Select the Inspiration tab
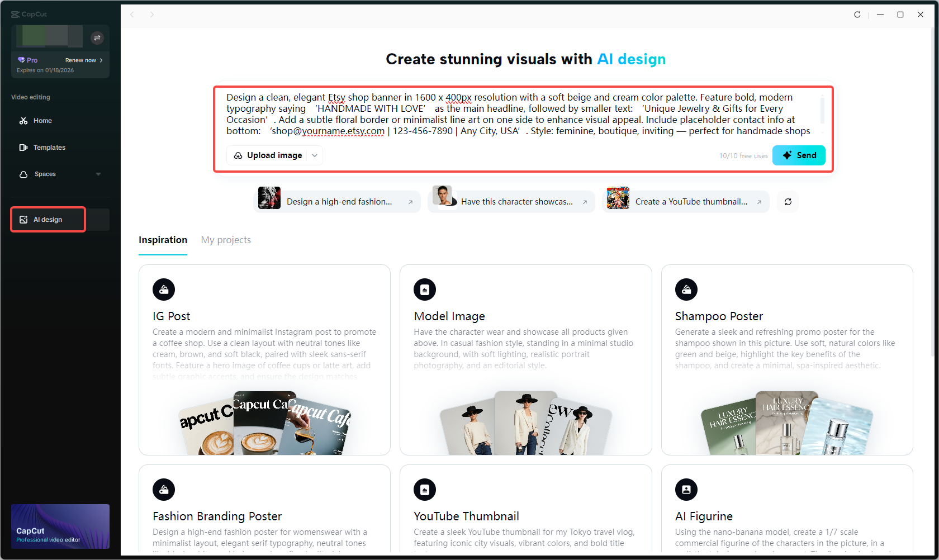This screenshot has width=939, height=560. [163, 240]
